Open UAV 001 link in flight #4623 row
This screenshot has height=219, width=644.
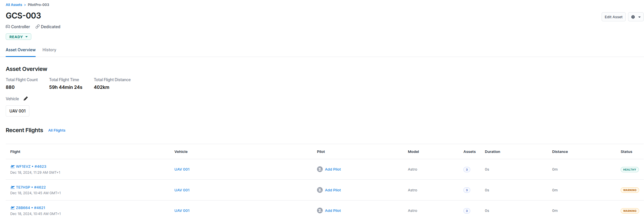182,169
